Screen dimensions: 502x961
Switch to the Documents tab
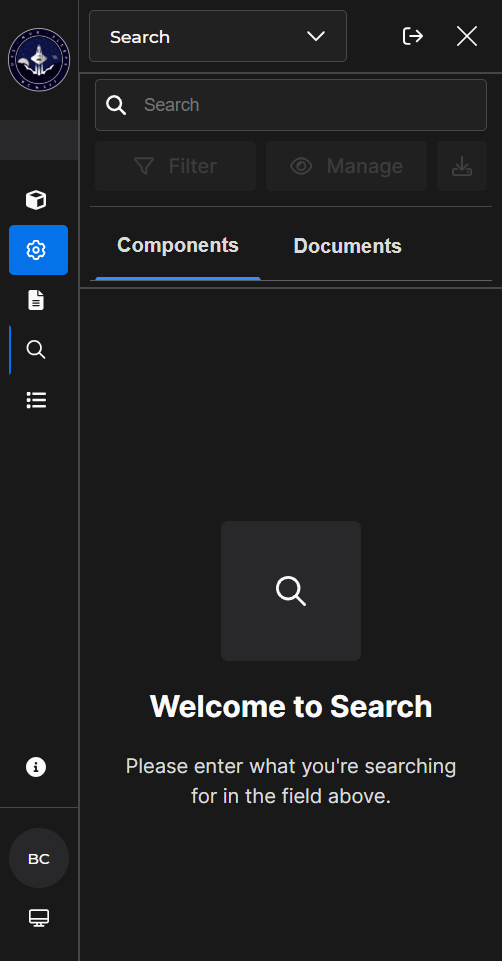(x=348, y=246)
